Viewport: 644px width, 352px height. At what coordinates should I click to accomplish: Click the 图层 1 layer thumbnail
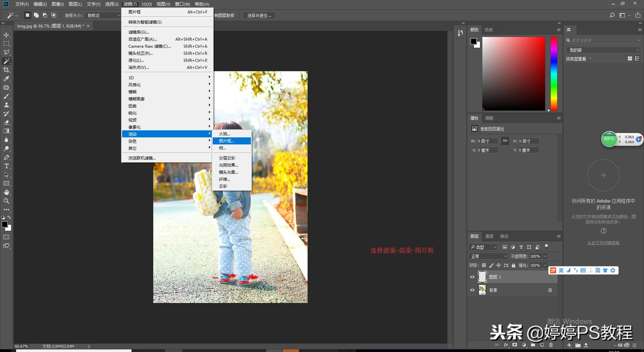click(482, 277)
